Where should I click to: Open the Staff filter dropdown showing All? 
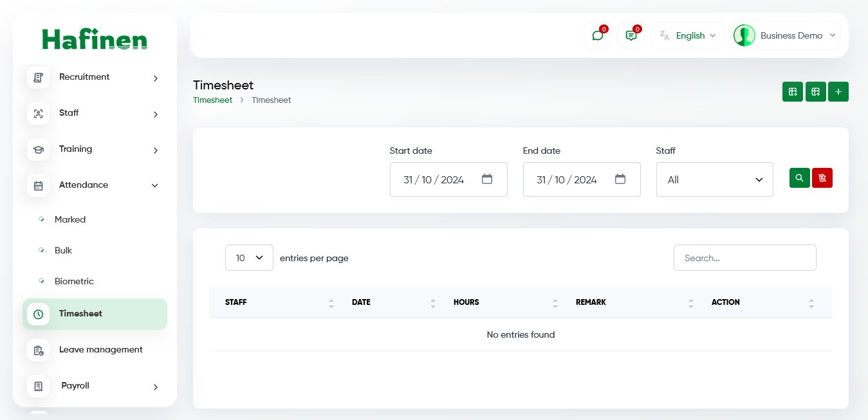click(x=714, y=179)
